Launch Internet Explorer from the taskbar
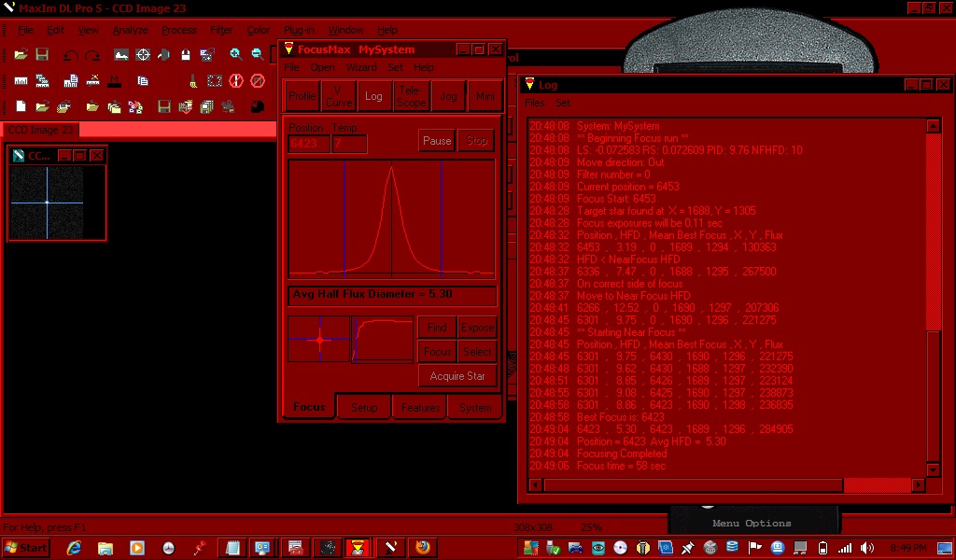Screen dimensions: 956x560 coord(75,548)
